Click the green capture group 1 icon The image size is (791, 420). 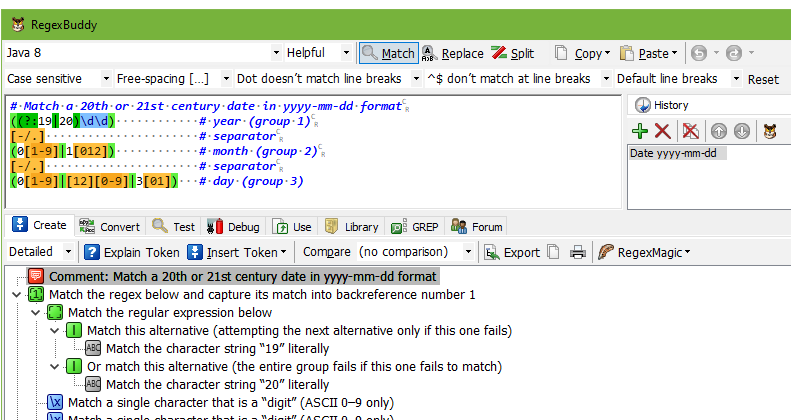[36, 294]
